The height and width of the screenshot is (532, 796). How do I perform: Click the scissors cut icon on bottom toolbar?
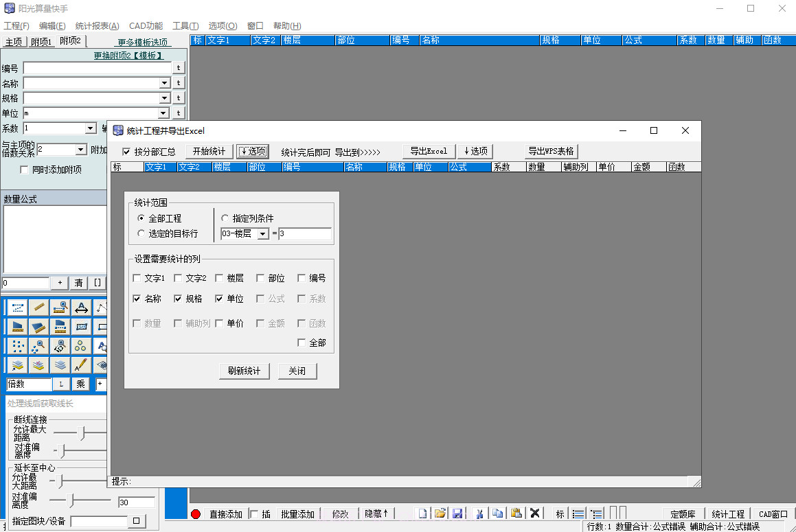tap(480, 513)
